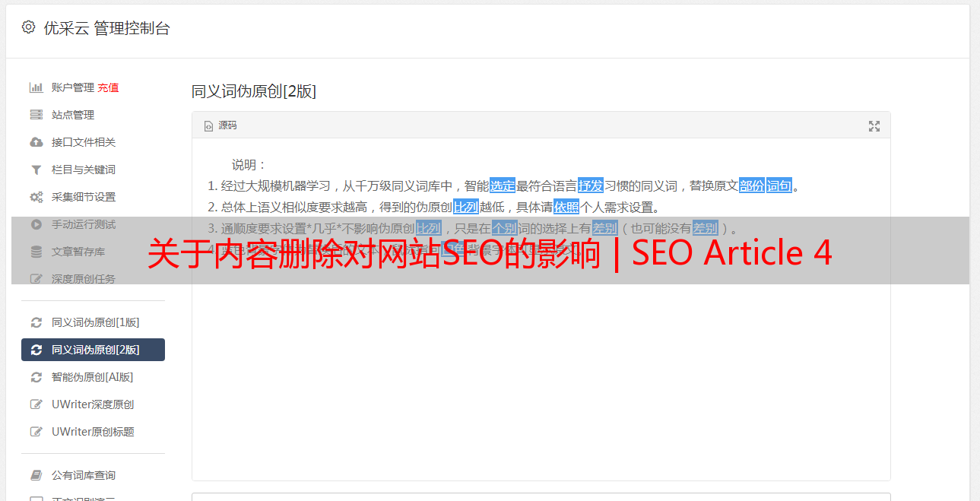Open the book icon for 公有词库查询
The image size is (980, 501).
pos(36,475)
